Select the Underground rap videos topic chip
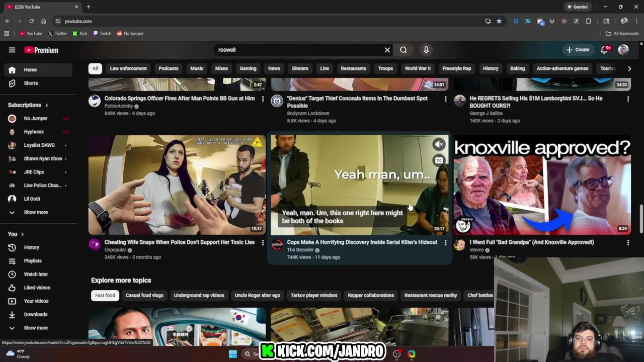This screenshot has width=644, height=362. coord(199,296)
